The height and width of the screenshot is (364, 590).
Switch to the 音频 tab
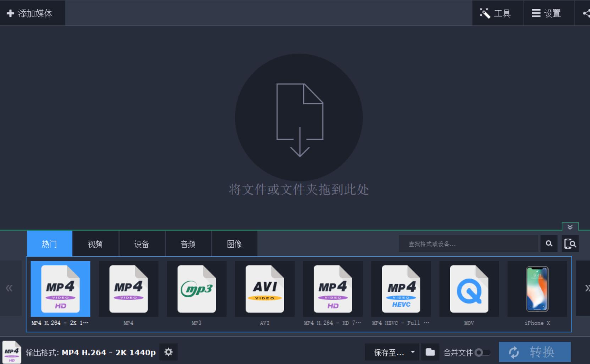click(x=188, y=244)
